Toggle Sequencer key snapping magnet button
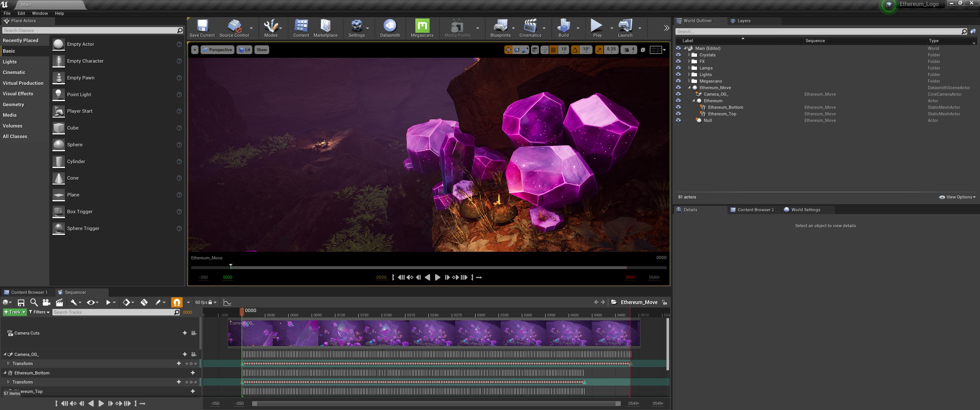The image size is (980, 410). [x=177, y=302]
